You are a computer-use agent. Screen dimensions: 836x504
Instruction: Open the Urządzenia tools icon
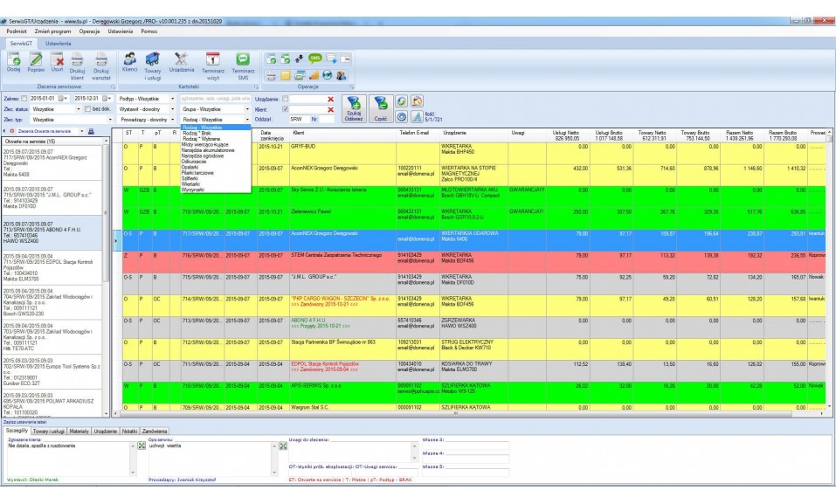point(181,59)
